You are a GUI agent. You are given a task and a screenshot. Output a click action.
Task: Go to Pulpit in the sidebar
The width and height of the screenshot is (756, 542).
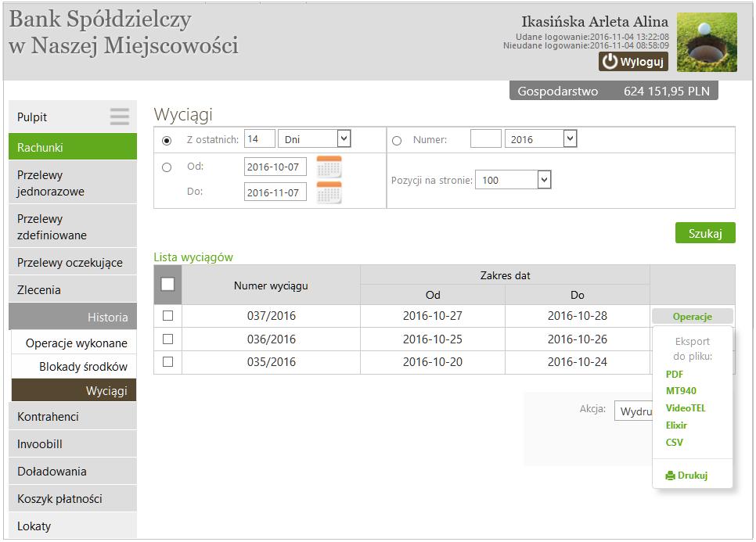click(x=73, y=117)
